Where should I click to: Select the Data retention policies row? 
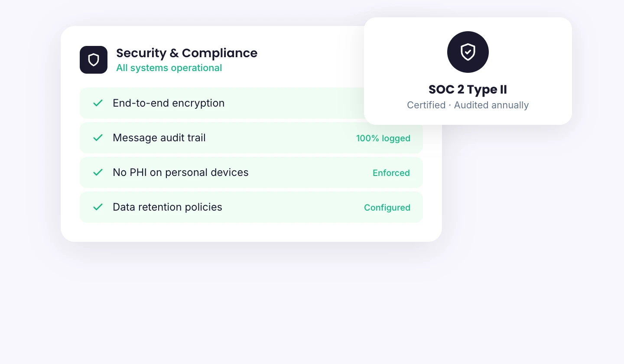(251, 207)
